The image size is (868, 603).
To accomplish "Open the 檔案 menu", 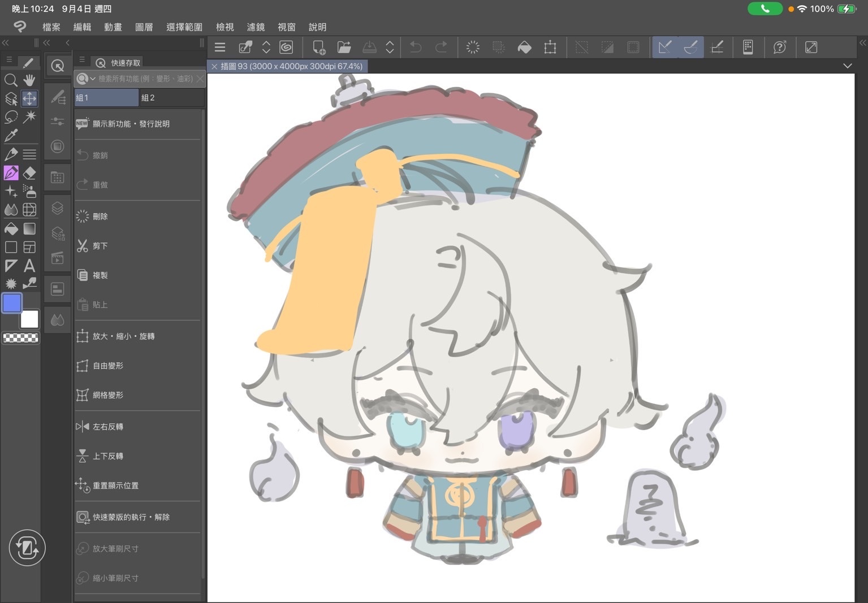I will (51, 27).
